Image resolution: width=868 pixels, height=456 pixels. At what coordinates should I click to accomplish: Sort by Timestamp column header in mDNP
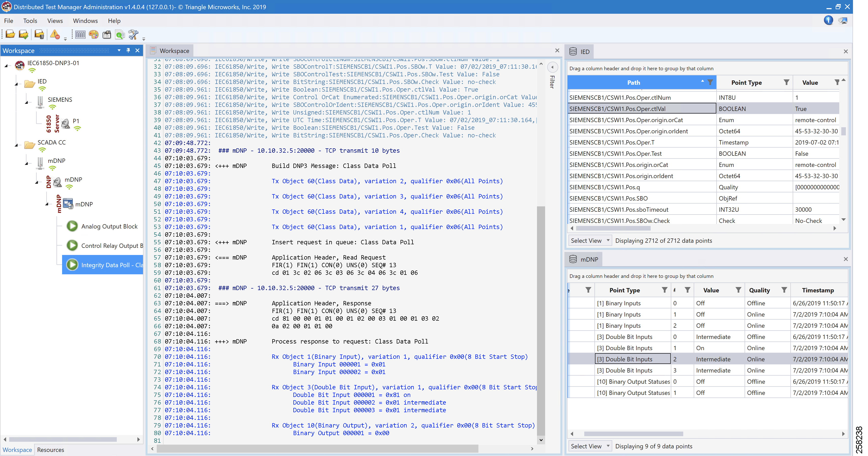[818, 290]
